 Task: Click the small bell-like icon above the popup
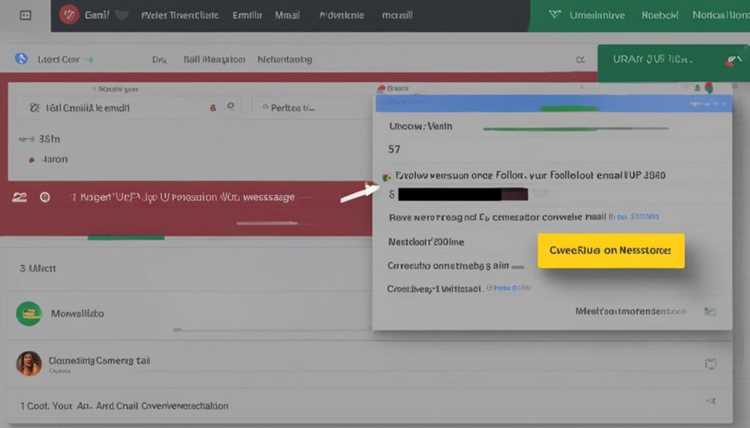click(697, 88)
